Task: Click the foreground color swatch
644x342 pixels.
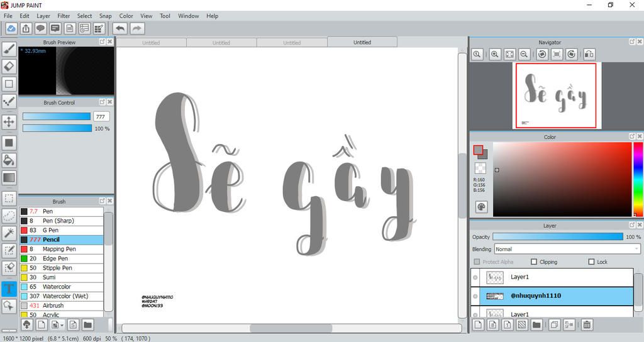Action: pos(478,150)
